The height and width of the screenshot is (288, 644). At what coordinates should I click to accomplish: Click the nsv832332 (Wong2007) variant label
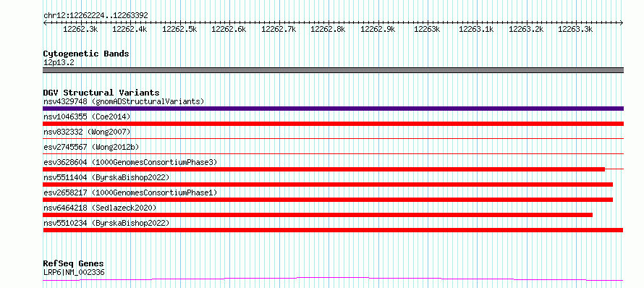pyautogui.click(x=87, y=132)
